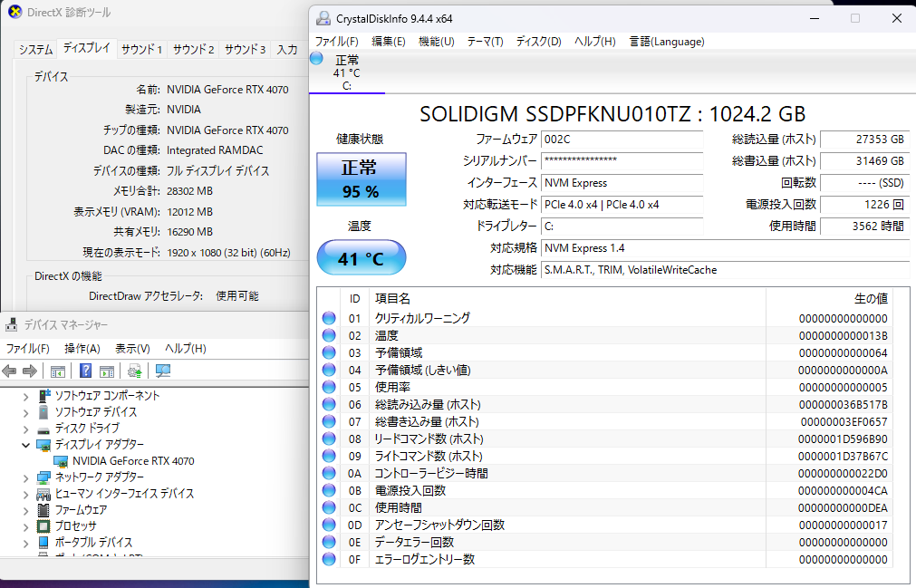
Task: Click the CrystalDiskInfo title bar app icon
Action: (x=323, y=19)
